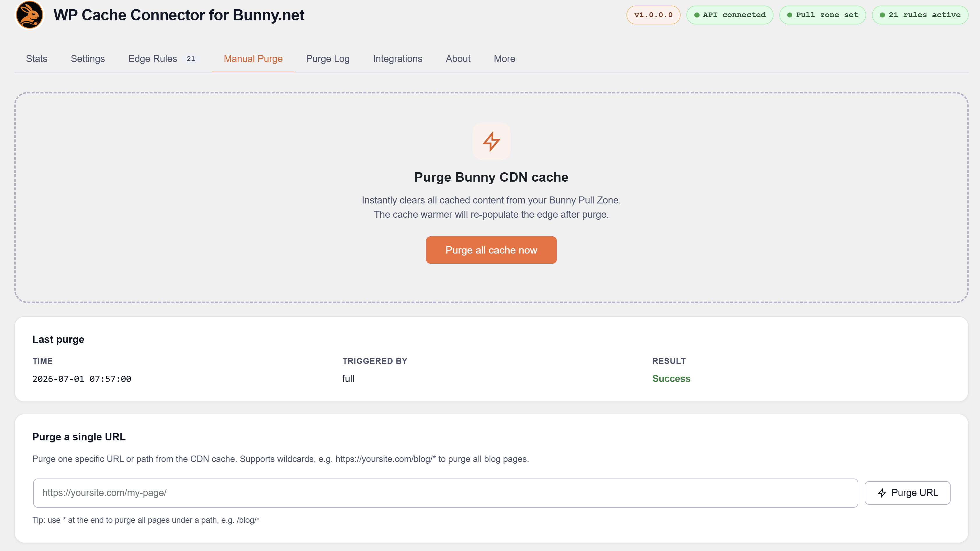Click the Success result text
Screen dimensions: 980x551
tap(671, 378)
